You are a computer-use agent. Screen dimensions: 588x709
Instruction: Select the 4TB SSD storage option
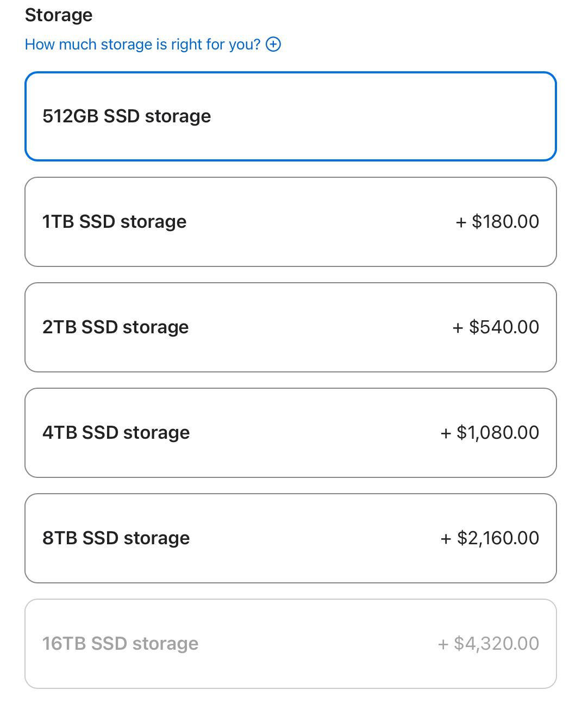coord(291,433)
